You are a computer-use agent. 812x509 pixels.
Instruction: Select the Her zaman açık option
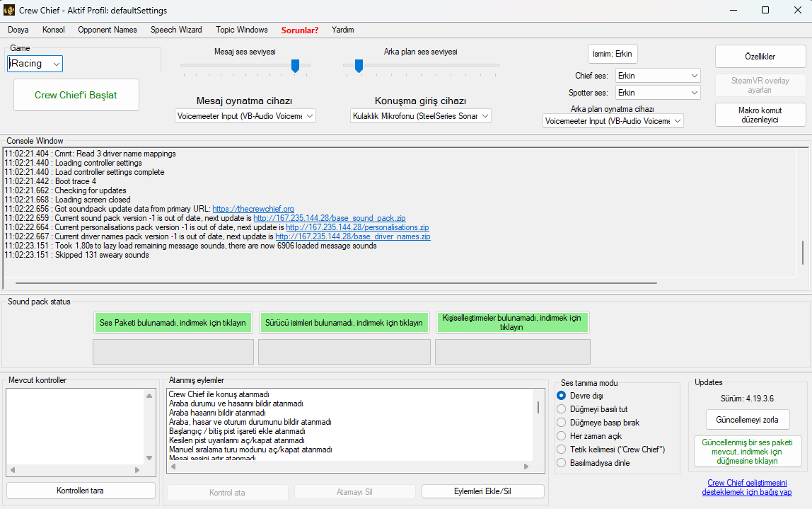point(562,436)
